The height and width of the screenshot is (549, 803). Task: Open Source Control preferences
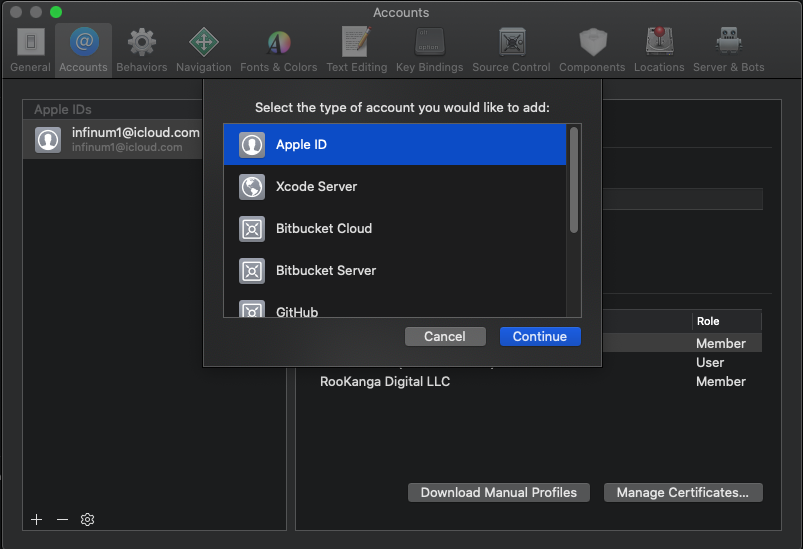pos(511,50)
